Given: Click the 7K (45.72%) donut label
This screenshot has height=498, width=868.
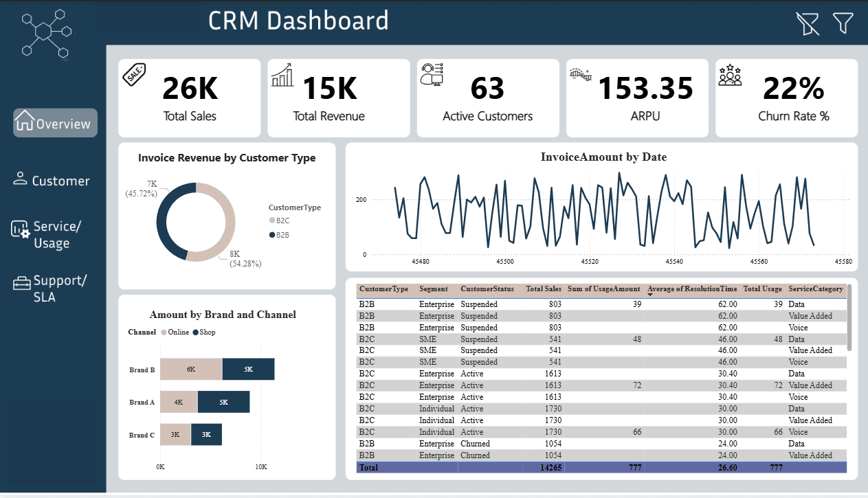Looking at the screenshot, I should click(x=141, y=189).
